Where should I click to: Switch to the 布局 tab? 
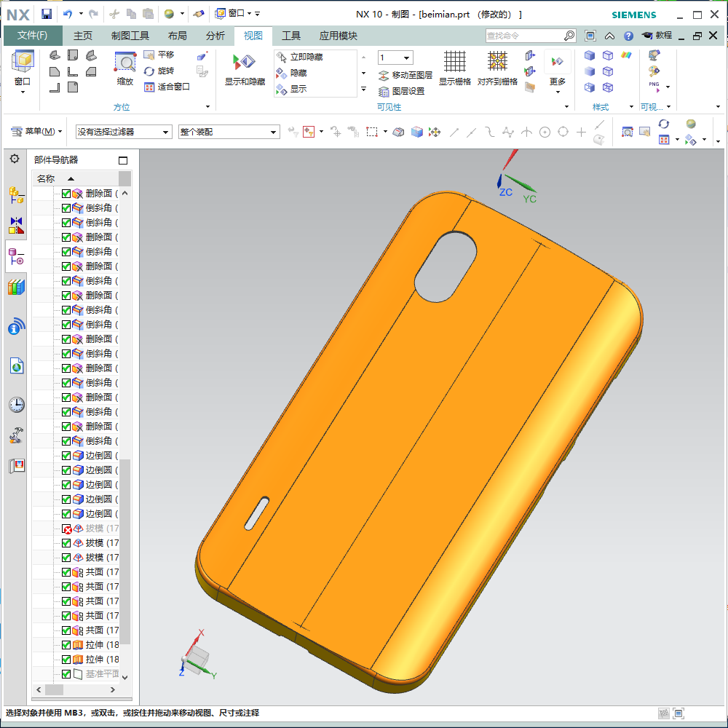pyautogui.click(x=177, y=36)
